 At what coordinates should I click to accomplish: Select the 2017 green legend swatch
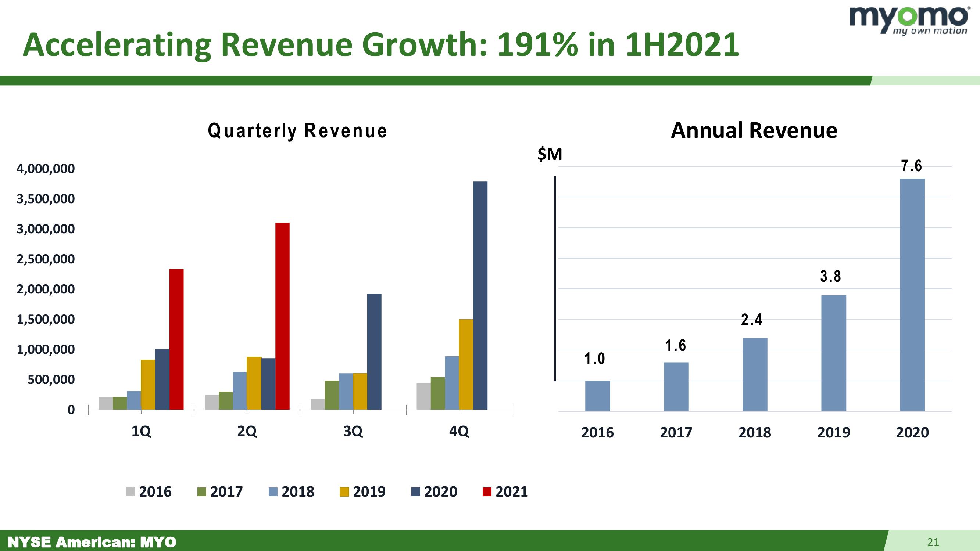coord(202,492)
